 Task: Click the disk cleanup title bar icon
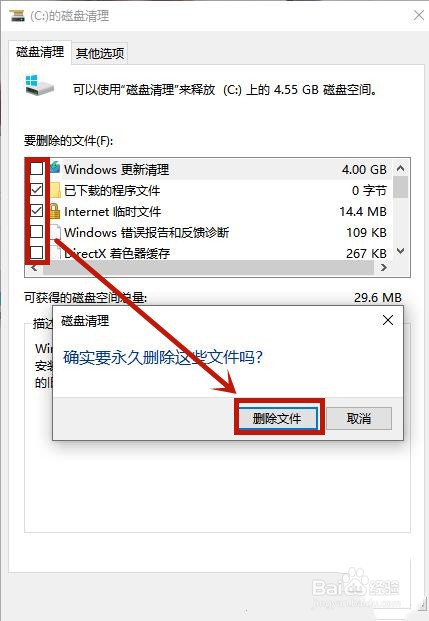17,16
